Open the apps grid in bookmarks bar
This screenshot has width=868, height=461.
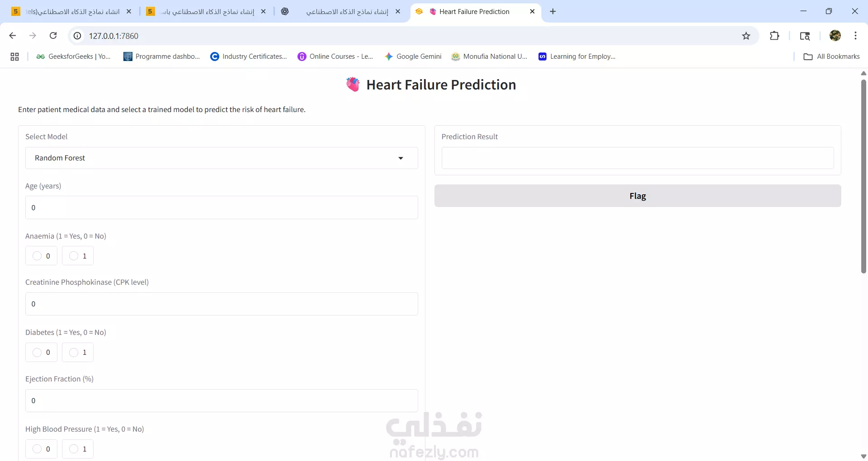coord(14,56)
